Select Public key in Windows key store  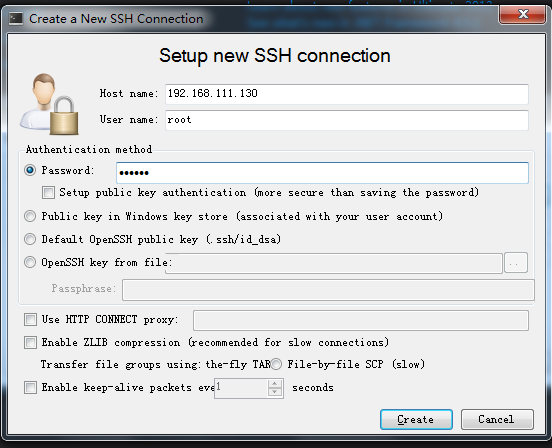30,216
